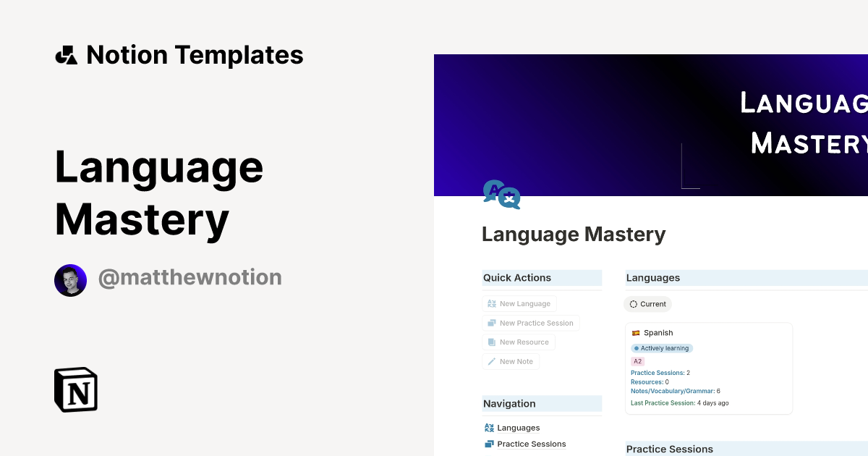Viewport: 868px width, 456px height.
Task: Click the Notion N logo
Action: click(75, 389)
